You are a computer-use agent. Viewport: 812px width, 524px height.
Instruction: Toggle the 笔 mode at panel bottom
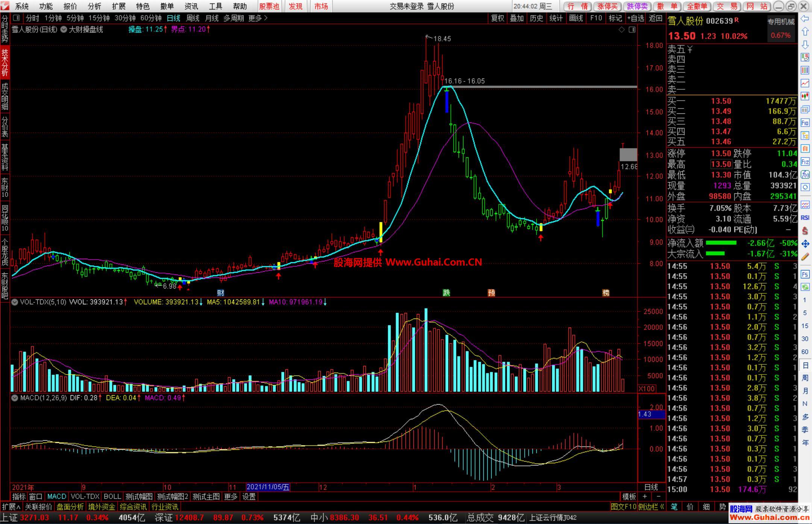pos(674,507)
